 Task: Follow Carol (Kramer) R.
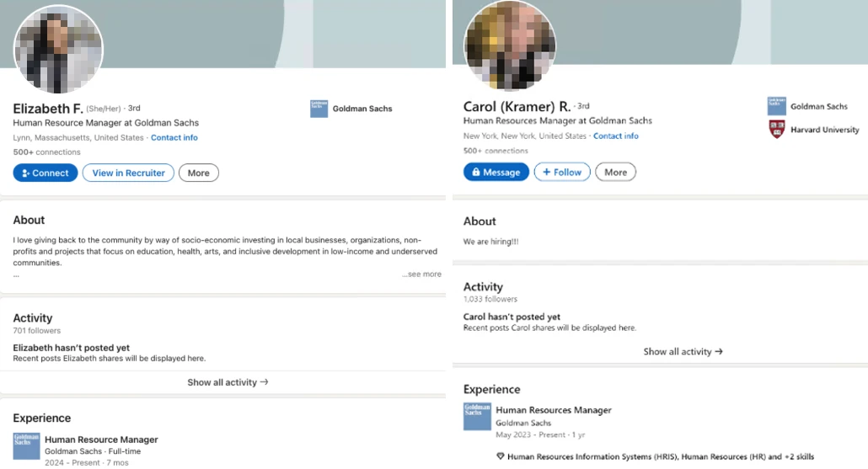[562, 172]
